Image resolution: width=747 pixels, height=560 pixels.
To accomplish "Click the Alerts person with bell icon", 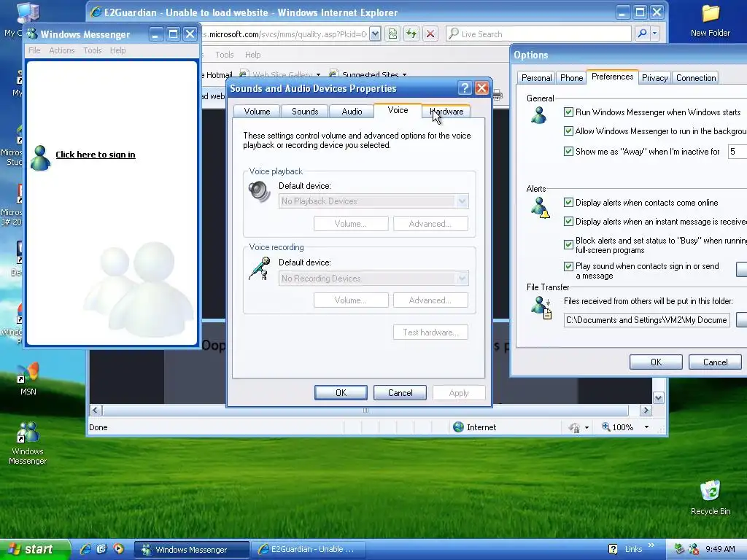I will 541,208.
